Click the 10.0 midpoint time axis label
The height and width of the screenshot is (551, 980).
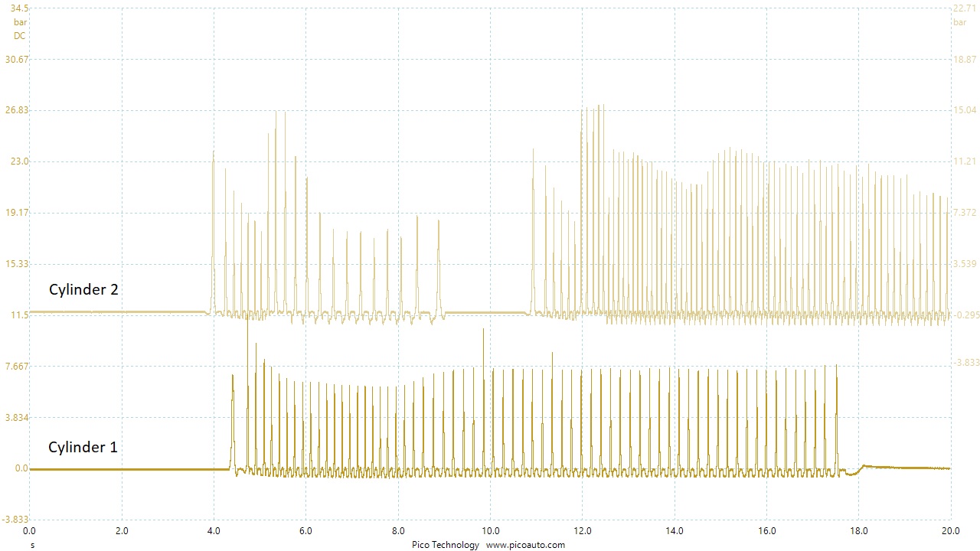pyautogui.click(x=490, y=530)
